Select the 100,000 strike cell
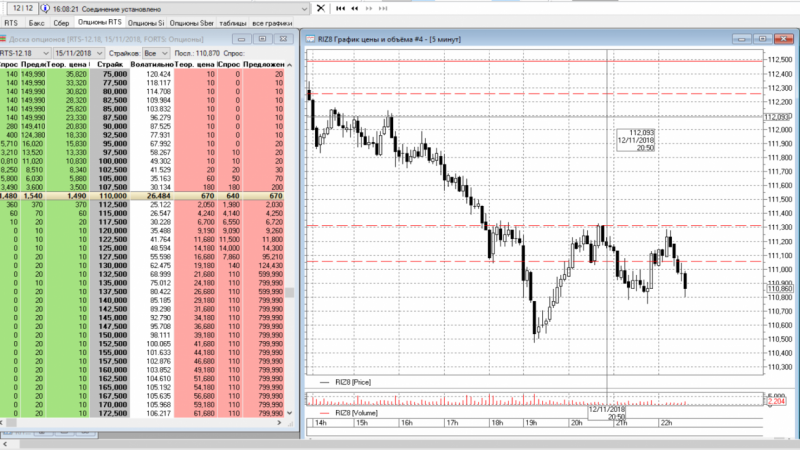The height and width of the screenshot is (450, 800). coord(110,161)
